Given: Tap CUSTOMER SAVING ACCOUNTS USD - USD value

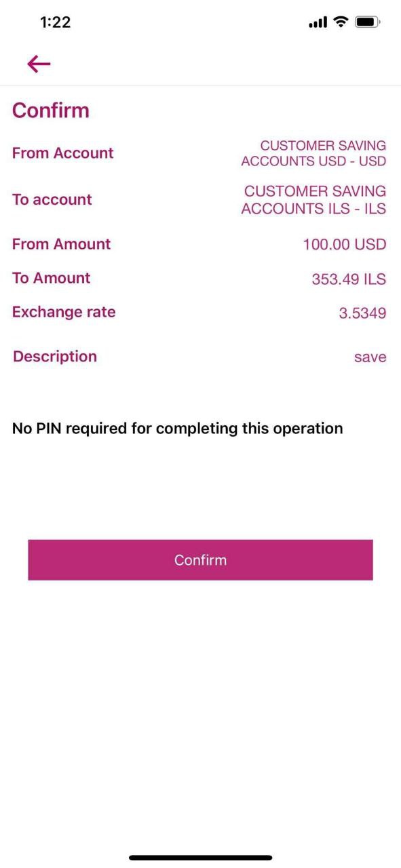Looking at the screenshot, I should (313, 153).
